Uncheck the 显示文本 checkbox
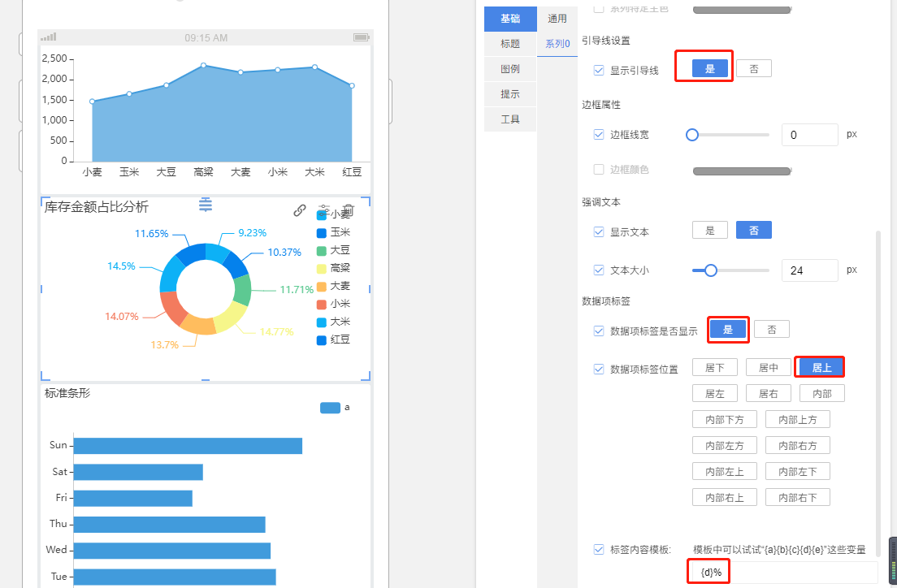897x588 pixels. [x=599, y=231]
